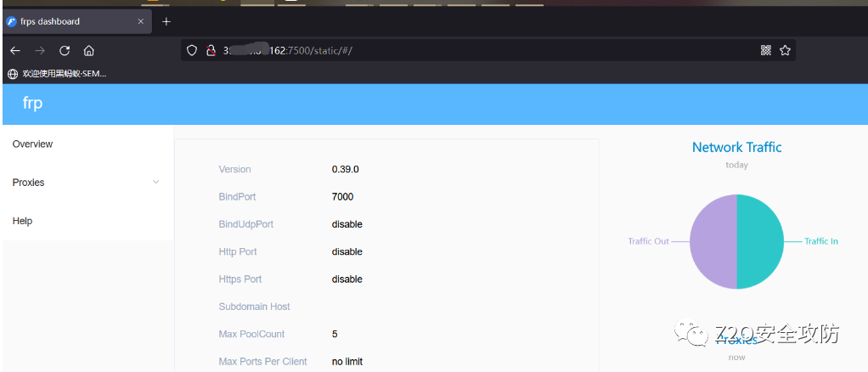The image size is (868, 372).
Task: Open the browser home page icon
Action: (88, 51)
